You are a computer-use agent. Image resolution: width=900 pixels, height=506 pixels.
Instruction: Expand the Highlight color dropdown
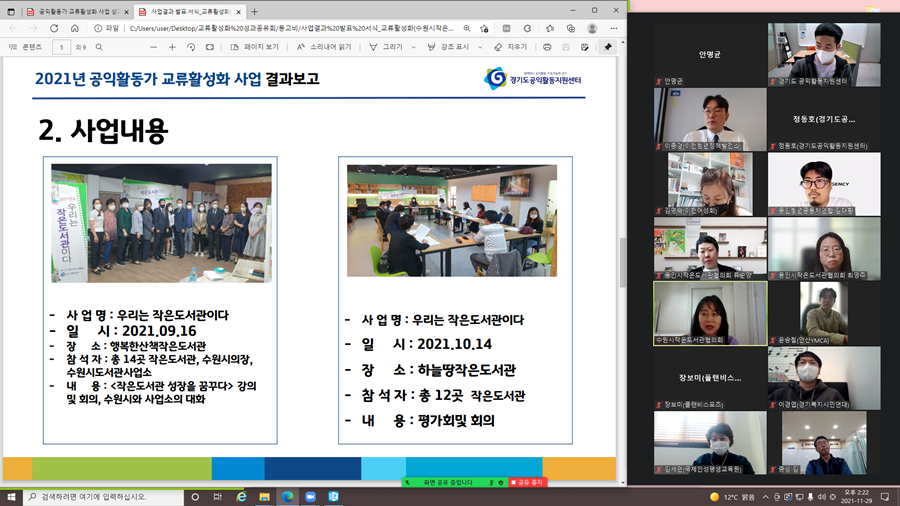click(x=480, y=47)
